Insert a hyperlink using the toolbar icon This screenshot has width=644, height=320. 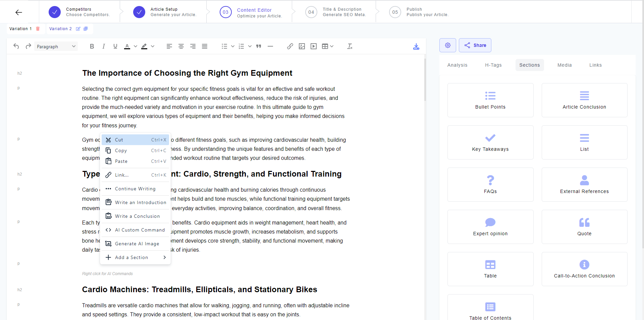pyautogui.click(x=290, y=46)
